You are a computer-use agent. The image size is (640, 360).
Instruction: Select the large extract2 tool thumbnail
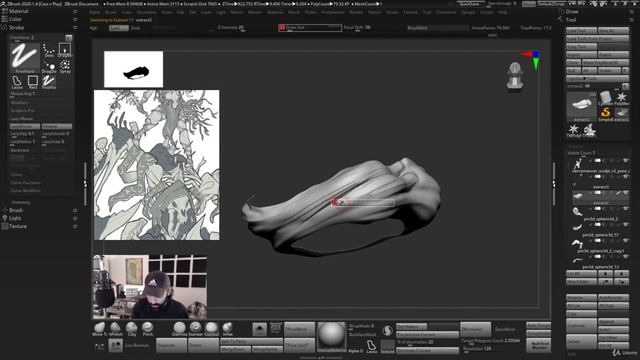tap(582, 107)
